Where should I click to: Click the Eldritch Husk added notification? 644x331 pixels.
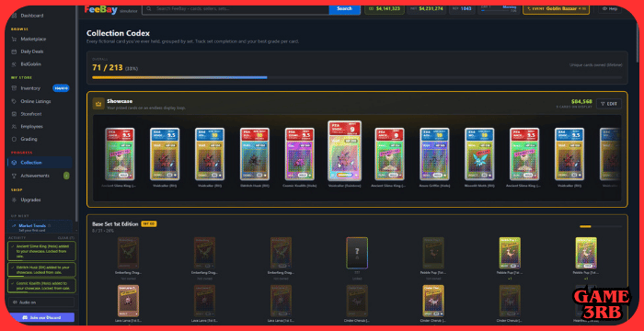[41, 269]
